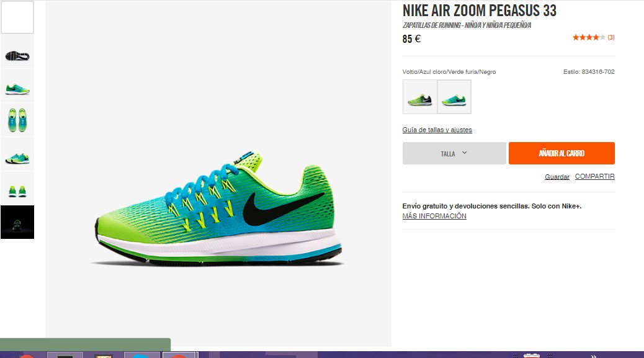Open Guía de tallas y ajustes link
Viewport: 644px width, 358px height.
(x=437, y=130)
